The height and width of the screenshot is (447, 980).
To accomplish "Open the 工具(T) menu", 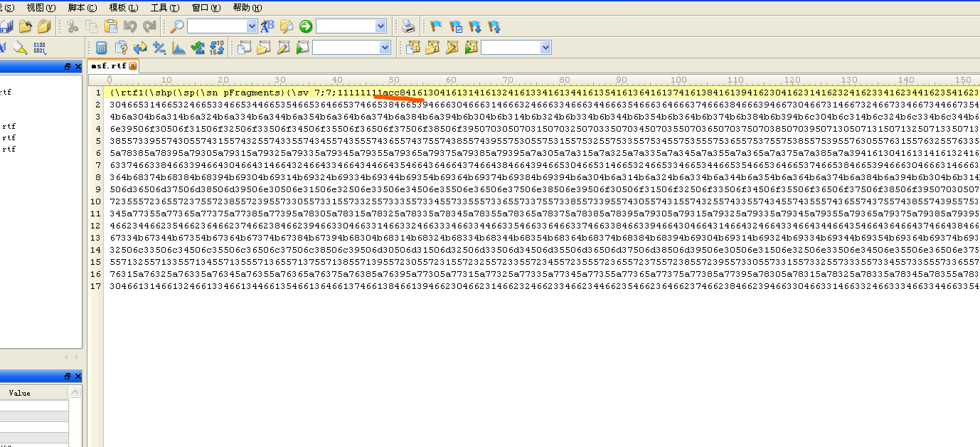I will click(x=164, y=8).
